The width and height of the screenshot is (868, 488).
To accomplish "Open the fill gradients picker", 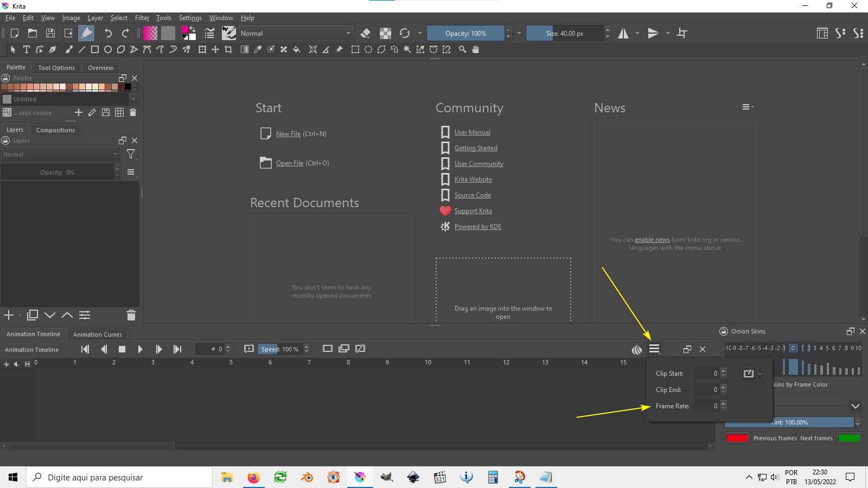I will [x=150, y=33].
